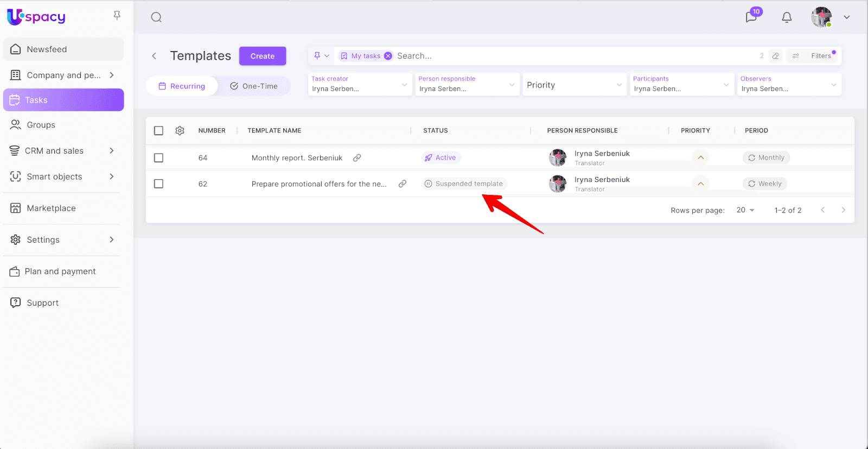Click the priority arrow icon in row 62
The width and height of the screenshot is (868, 449).
[701, 184]
